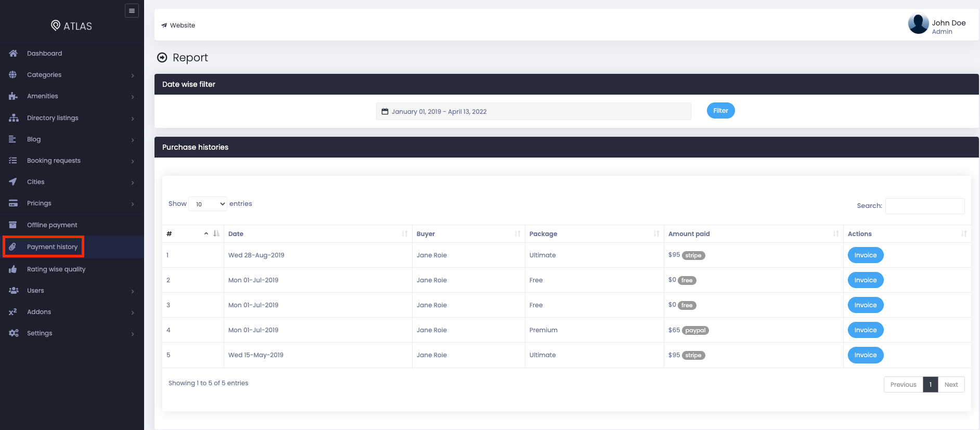
Task: Click the Showing 1 to 5 of 5 entries text
Action: tap(208, 383)
